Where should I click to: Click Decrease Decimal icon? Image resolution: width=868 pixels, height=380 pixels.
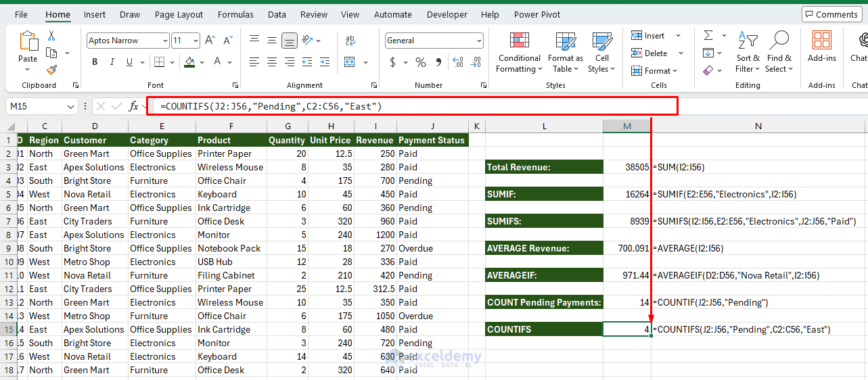(x=476, y=62)
